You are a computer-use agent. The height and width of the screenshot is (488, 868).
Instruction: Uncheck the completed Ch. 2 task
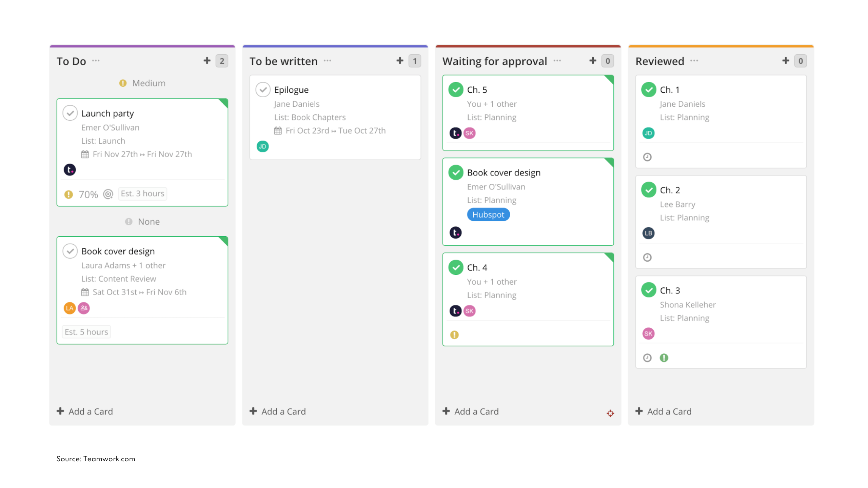pos(649,190)
